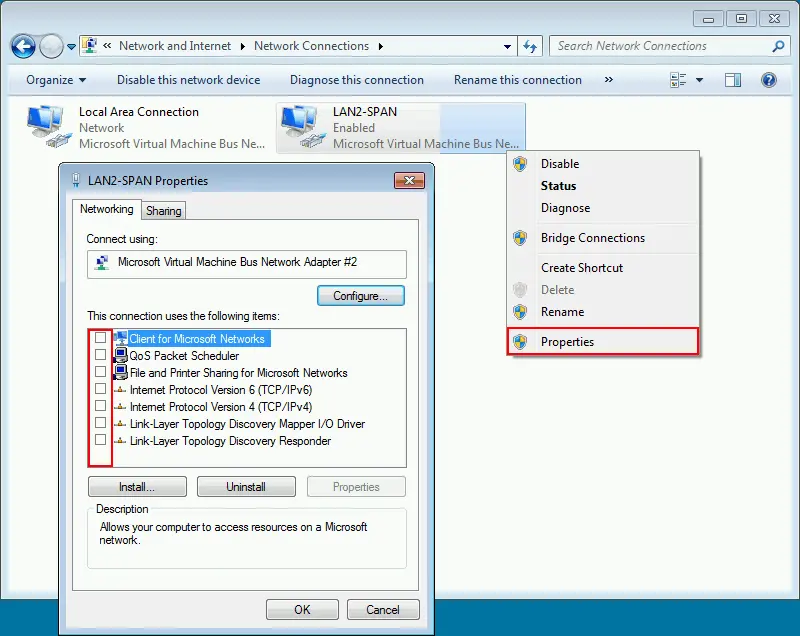Image resolution: width=800 pixels, height=636 pixels.
Task: Click the TCP/IPv4 protocol icon
Action: click(120, 407)
